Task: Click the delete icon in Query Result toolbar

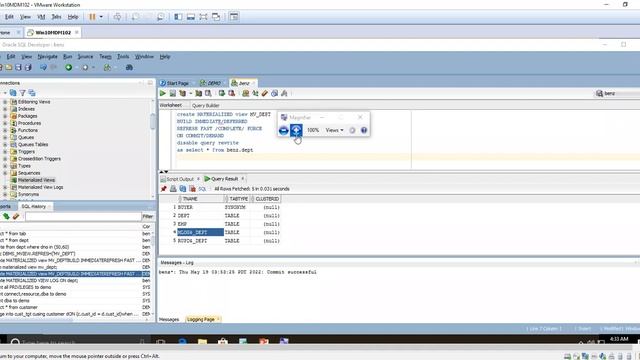Action: (x=192, y=189)
